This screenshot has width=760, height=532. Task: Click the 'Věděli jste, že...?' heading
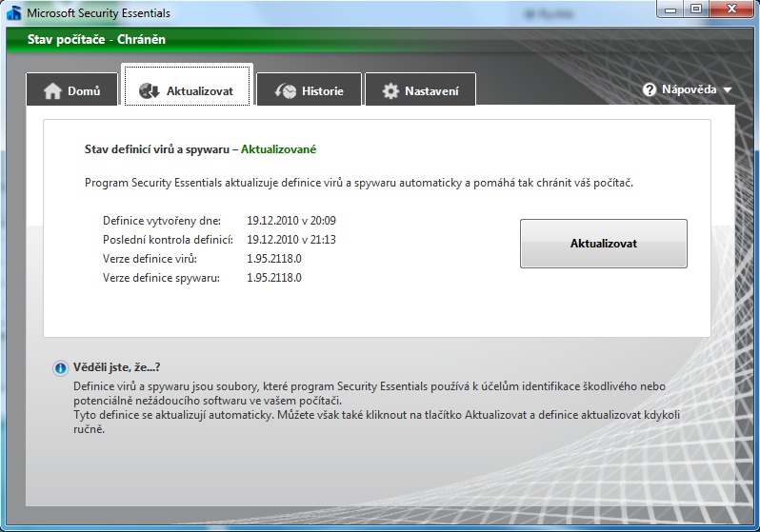click(x=117, y=367)
